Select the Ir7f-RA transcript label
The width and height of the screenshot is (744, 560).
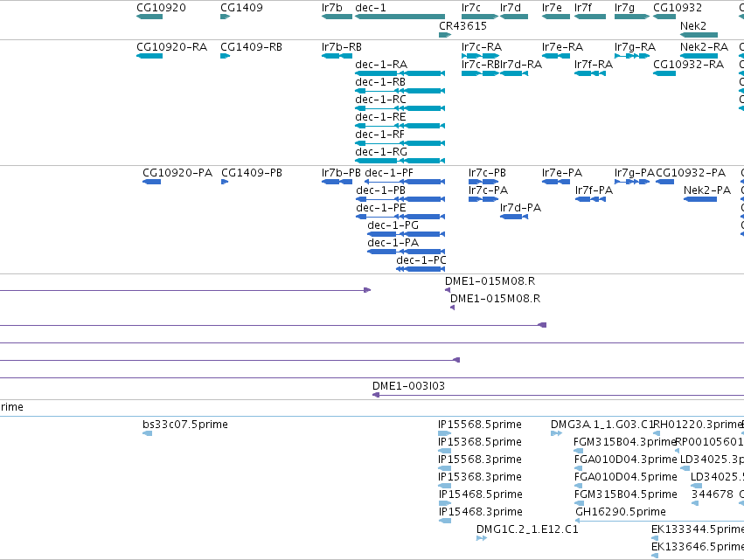click(593, 64)
